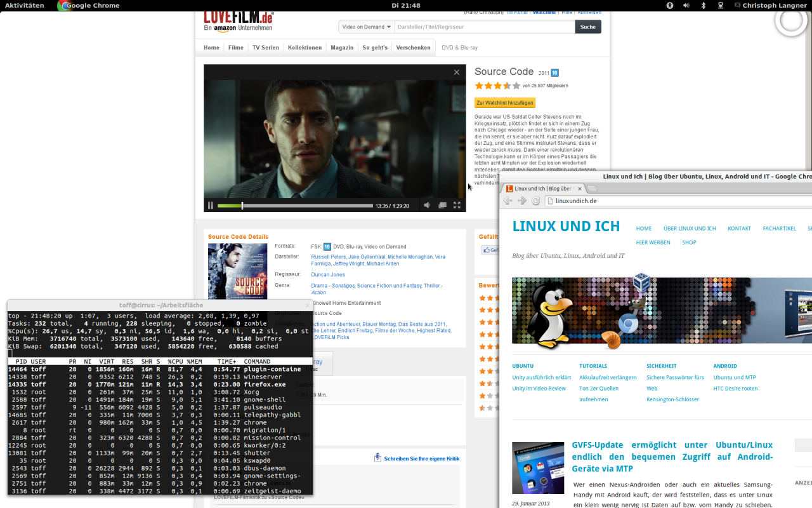Click GVFS article thumbnail image

click(538, 468)
